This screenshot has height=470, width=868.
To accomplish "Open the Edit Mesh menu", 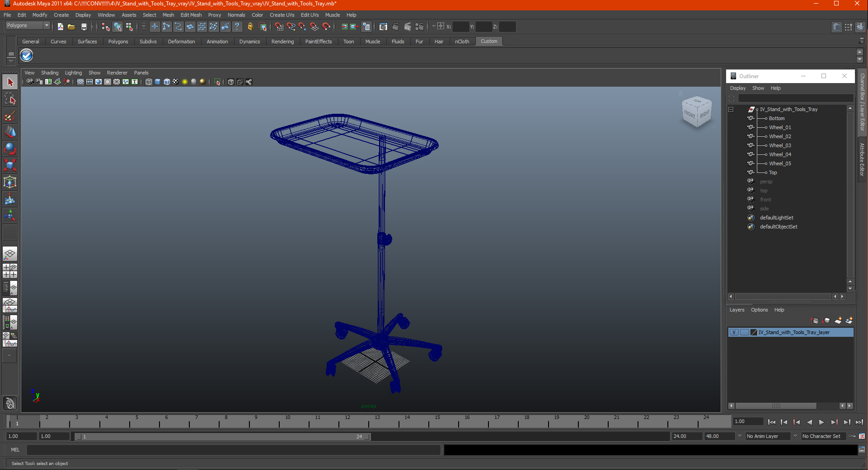I will [191, 15].
